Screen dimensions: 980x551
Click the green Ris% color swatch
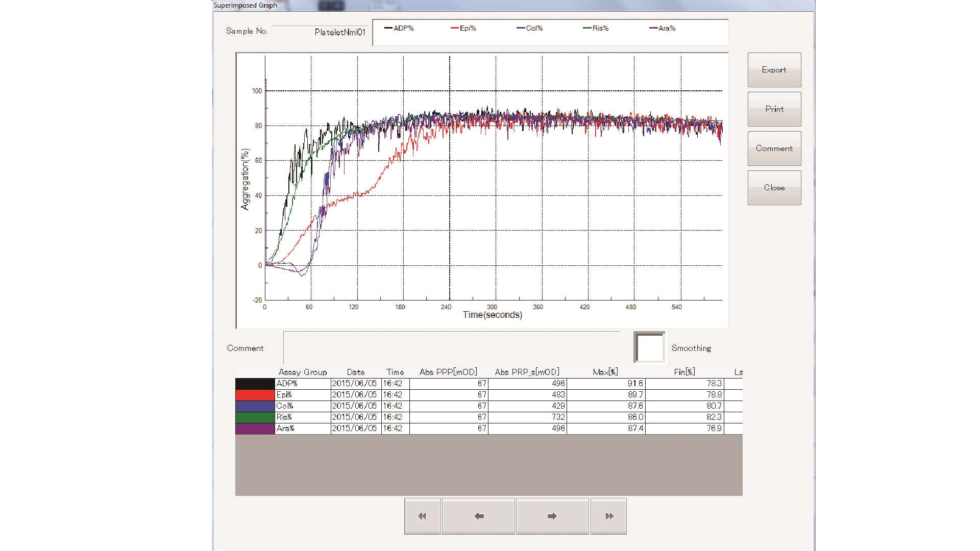pyautogui.click(x=255, y=417)
